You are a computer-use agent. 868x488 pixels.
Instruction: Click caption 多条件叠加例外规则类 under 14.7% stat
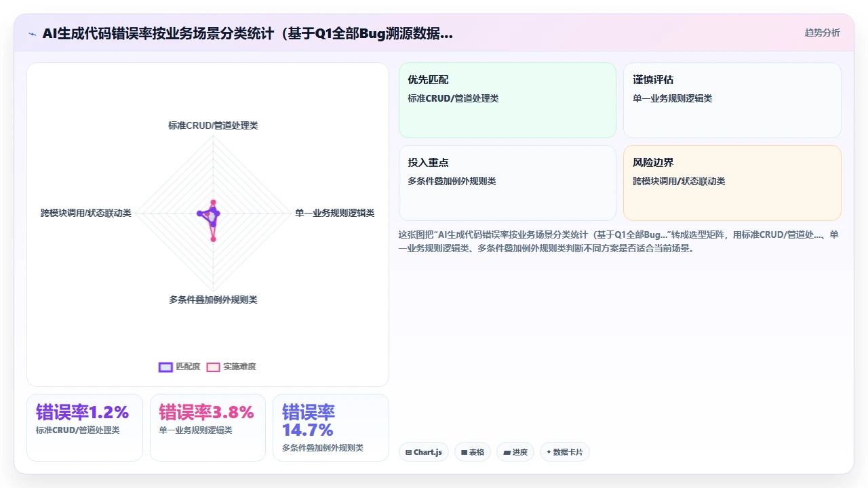pyautogui.click(x=323, y=448)
